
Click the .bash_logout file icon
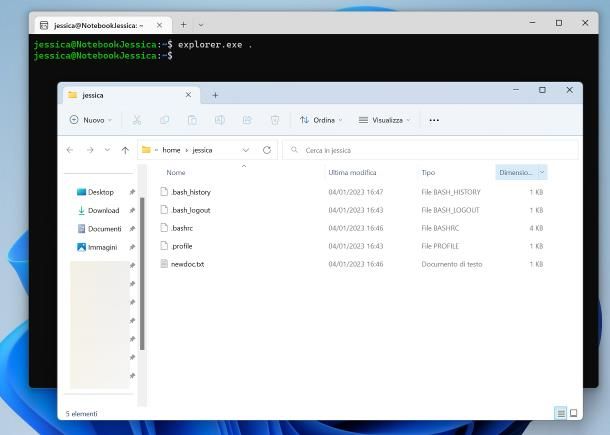[x=165, y=210]
